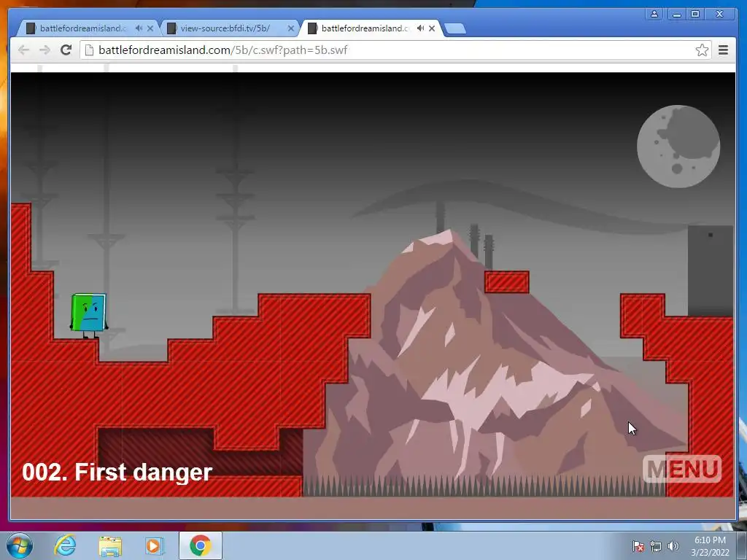747x560 pixels.
Task: Open the Chrome hamburger menu
Action: tap(723, 50)
